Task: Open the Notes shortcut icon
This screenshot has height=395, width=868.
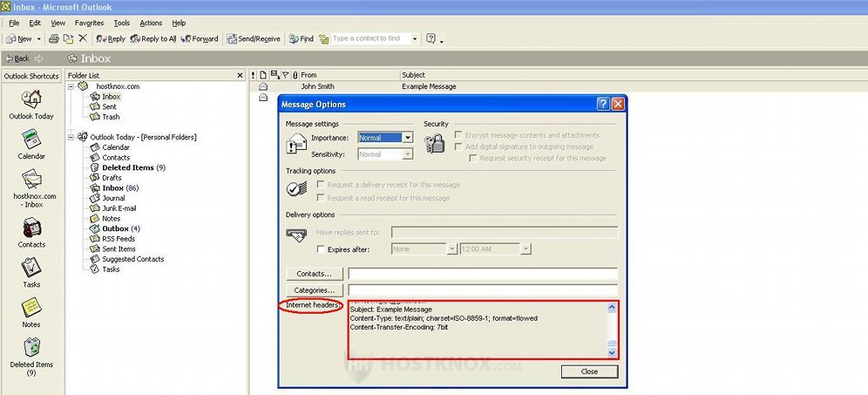Action: point(31,308)
